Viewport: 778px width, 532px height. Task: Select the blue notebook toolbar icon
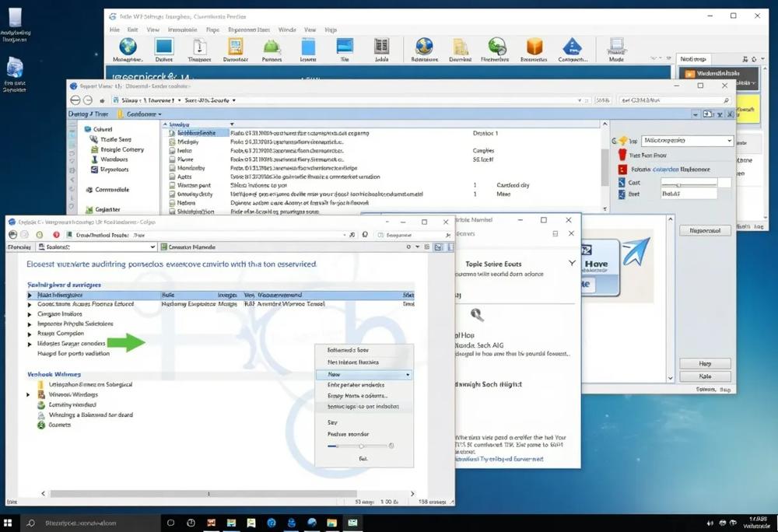(308, 47)
